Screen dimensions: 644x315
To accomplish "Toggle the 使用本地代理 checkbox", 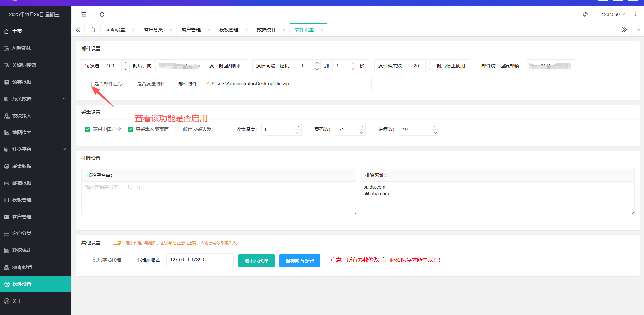I will (87, 260).
